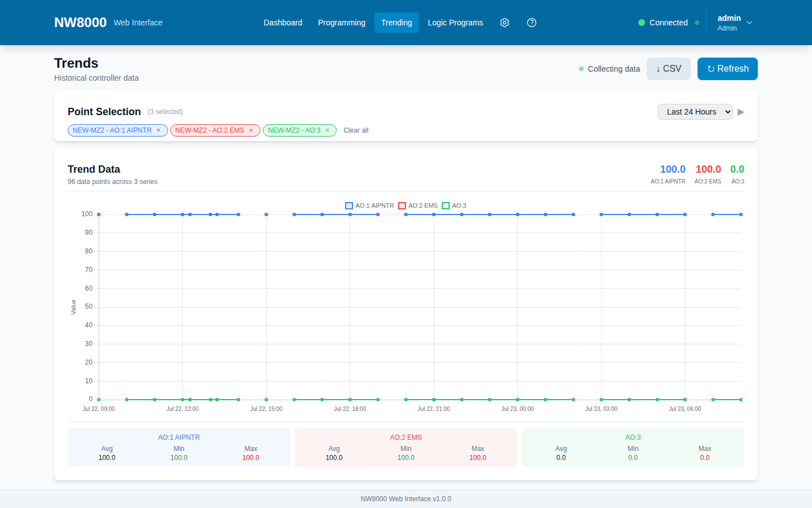Click the Historical controller data subtitle

[96, 78]
